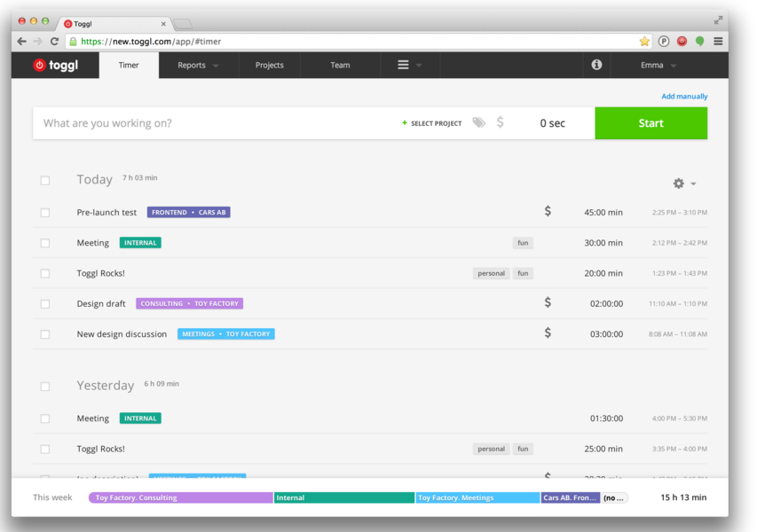Click the plus icon beside Select Project
The width and height of the screenshot is (757, 532).
pos(405,123)
